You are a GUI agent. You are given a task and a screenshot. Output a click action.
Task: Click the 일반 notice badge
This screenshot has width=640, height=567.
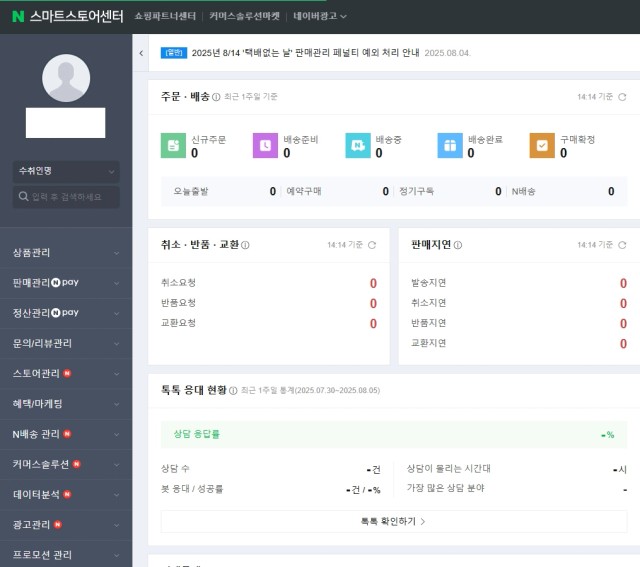pos(174,53)
